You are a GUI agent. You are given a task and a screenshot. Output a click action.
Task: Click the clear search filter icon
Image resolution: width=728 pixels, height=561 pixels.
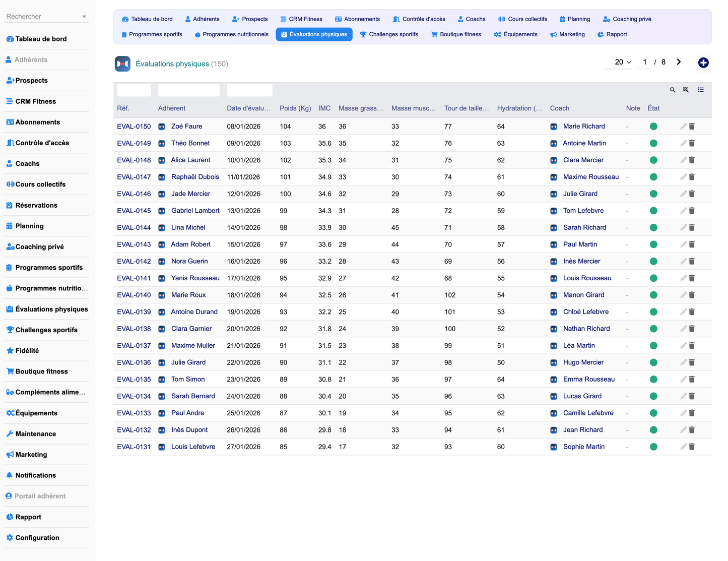pos(686,90)
